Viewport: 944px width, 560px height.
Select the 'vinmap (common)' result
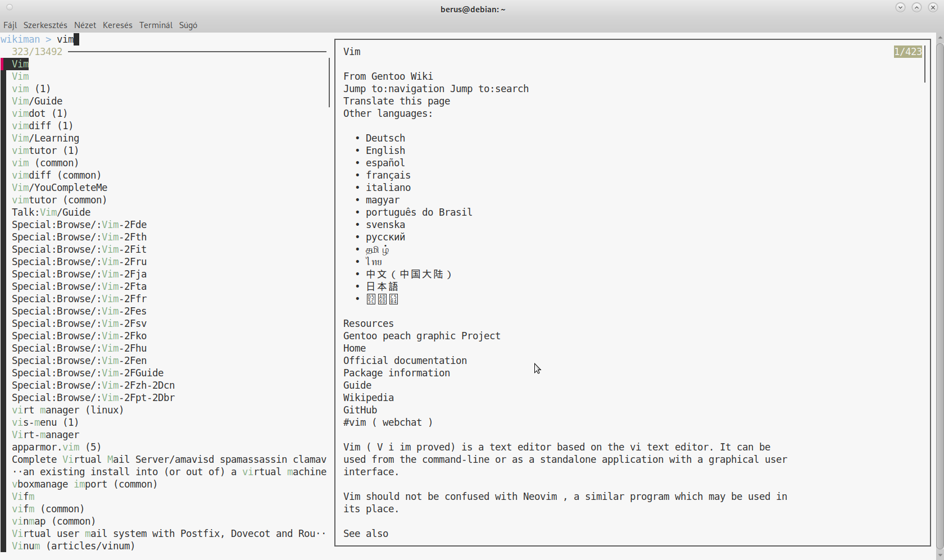pos(54,521)
